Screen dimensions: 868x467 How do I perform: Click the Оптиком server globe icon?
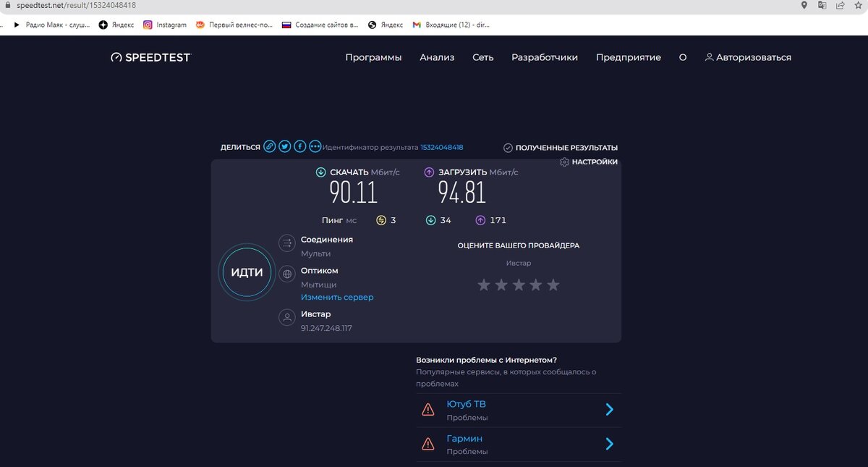(x=287, y=274)
